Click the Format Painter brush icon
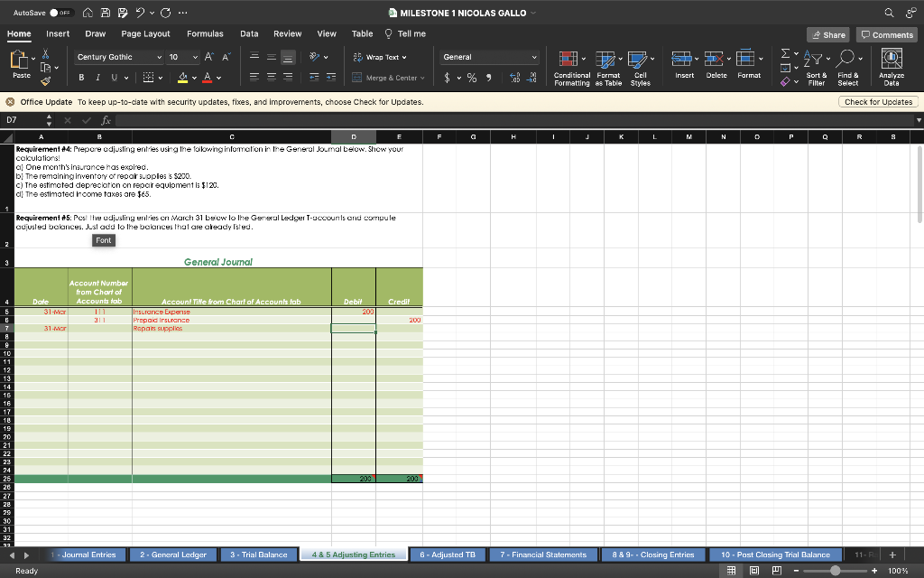 click(x=45, y=81)
